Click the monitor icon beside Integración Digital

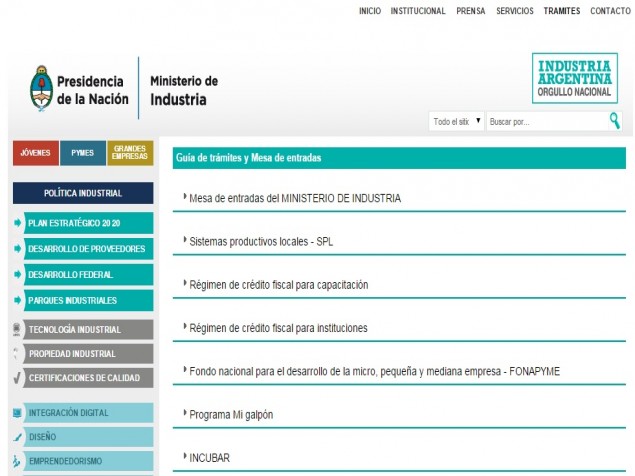pyautogui.click(x=17, y=412)
